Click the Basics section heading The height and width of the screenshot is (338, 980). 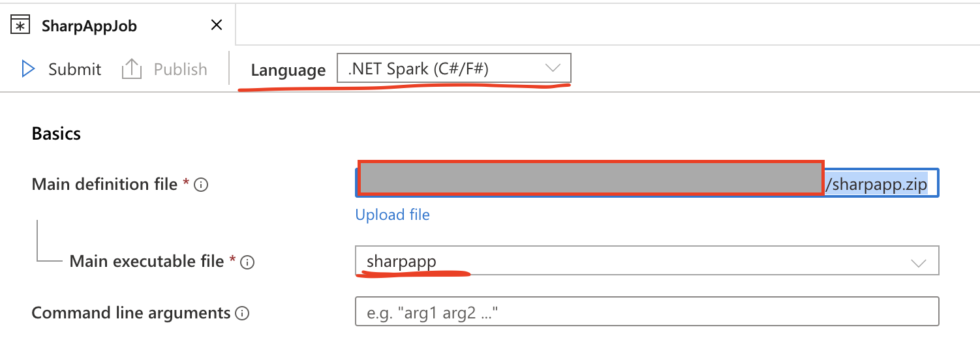point(56,134)
